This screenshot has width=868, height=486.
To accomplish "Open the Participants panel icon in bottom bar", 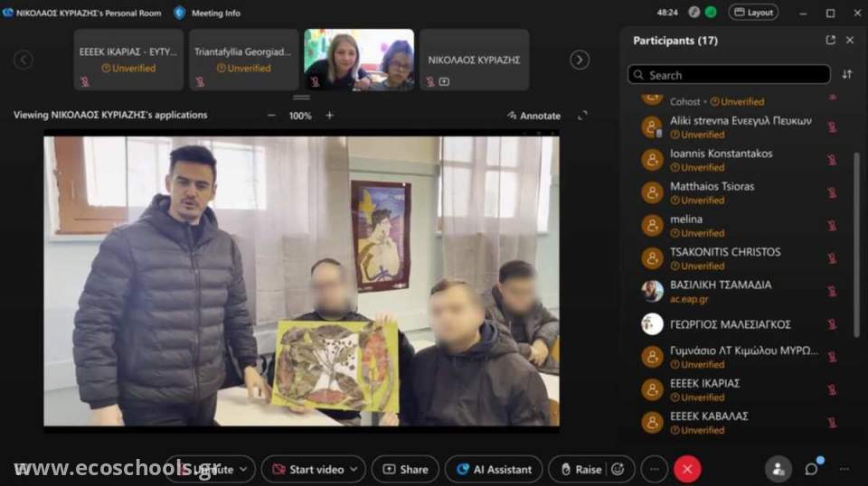I will 777,469.
